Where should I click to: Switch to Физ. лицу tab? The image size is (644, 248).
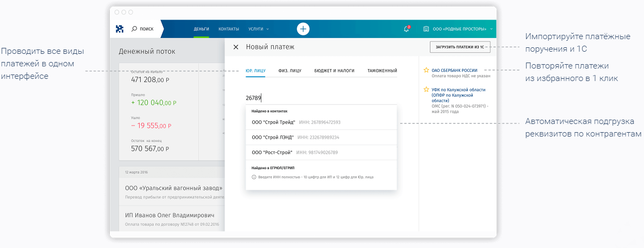(290, 71)
